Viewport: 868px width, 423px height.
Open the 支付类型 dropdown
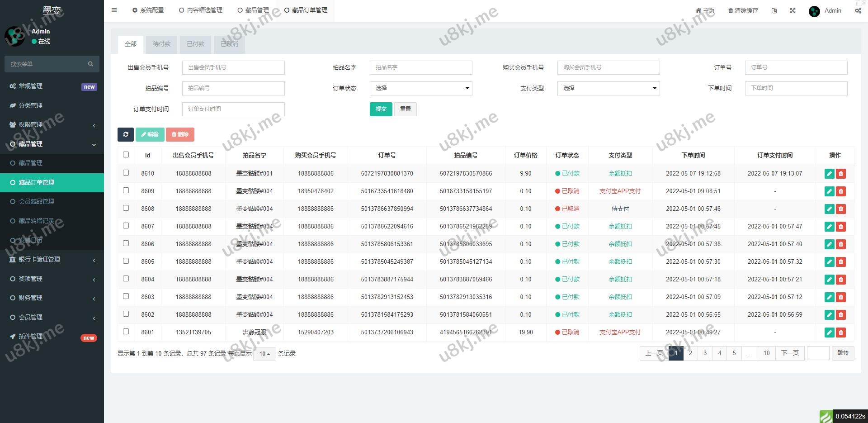[608, 88]
